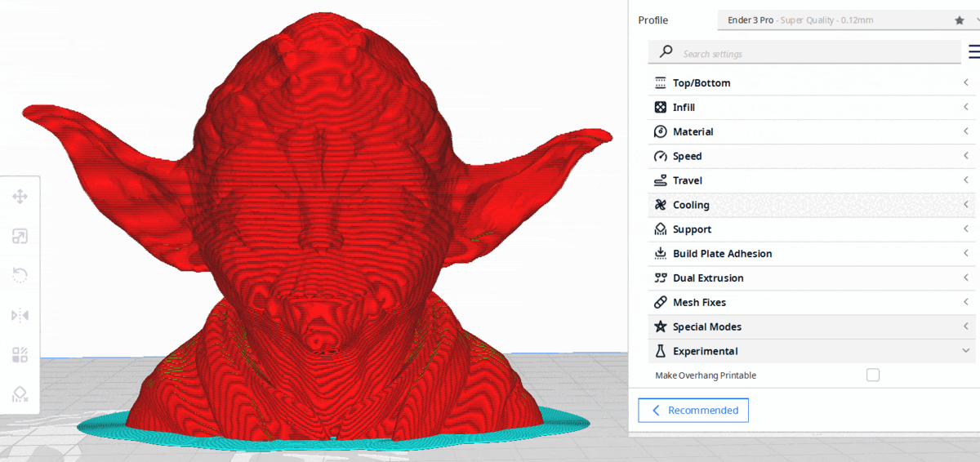The height and width of the screenshot is (462, 980).
Task: Click the Speed gauge icon
Action: (x=661, y=156)
